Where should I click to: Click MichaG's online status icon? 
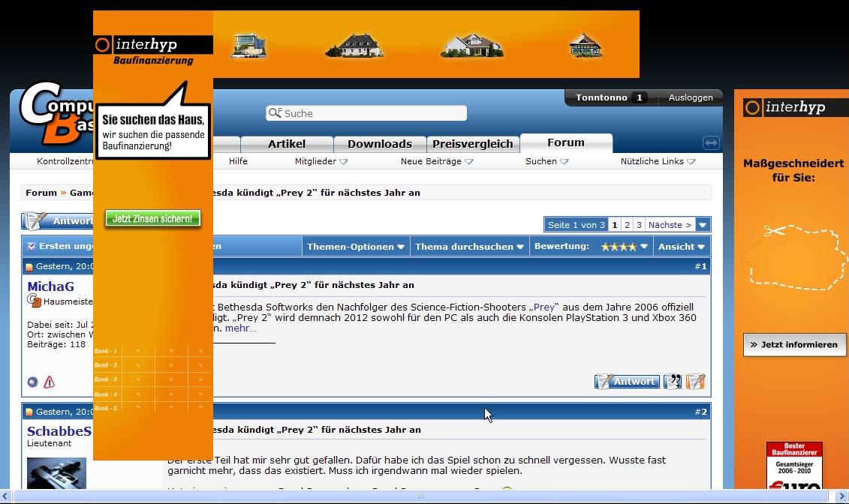coord(32,382)
